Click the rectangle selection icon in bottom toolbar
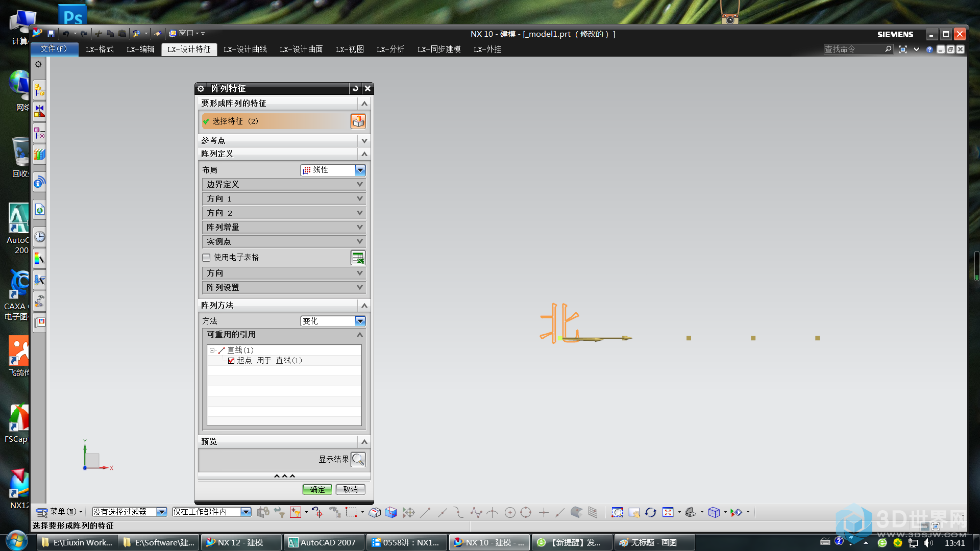Screen dimensions: 980x551 (x=351, y=512)
